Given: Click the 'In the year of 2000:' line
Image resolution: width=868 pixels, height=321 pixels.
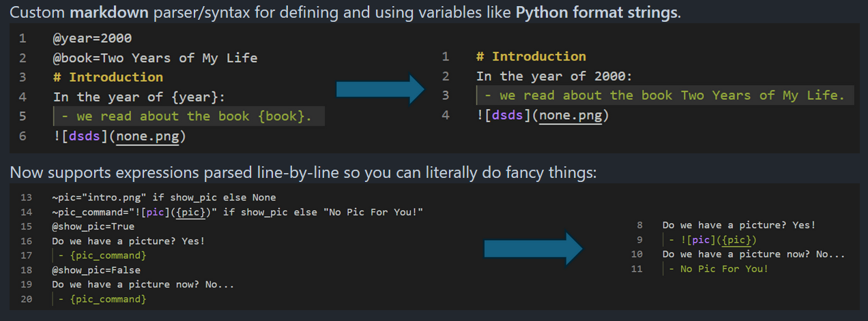Looking at the screenshot, I should tap(554, 76).
